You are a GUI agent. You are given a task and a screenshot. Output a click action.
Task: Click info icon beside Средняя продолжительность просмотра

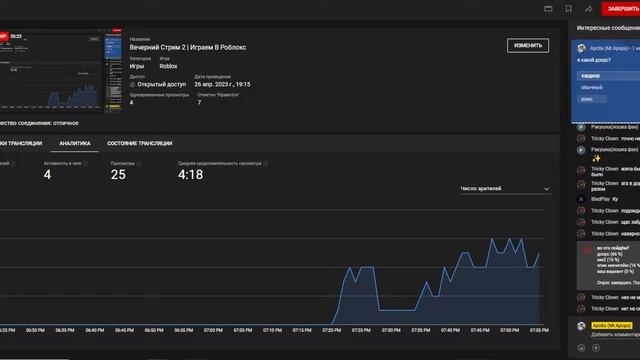pyautogui.click(x=266, y=163)
